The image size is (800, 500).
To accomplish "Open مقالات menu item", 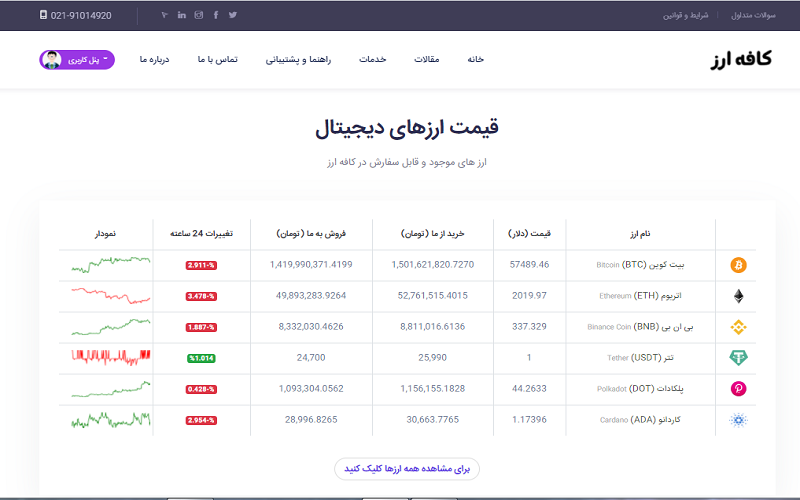I will [x=427, y=59].
